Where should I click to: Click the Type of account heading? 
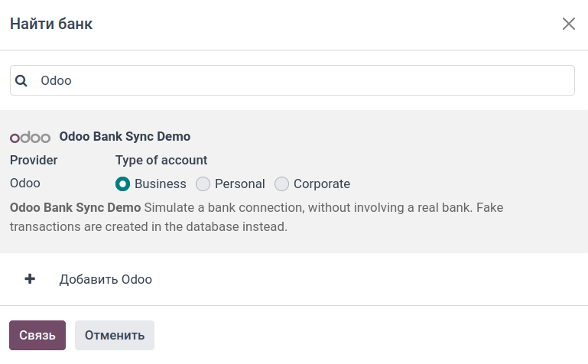click(x=161, y=160)
